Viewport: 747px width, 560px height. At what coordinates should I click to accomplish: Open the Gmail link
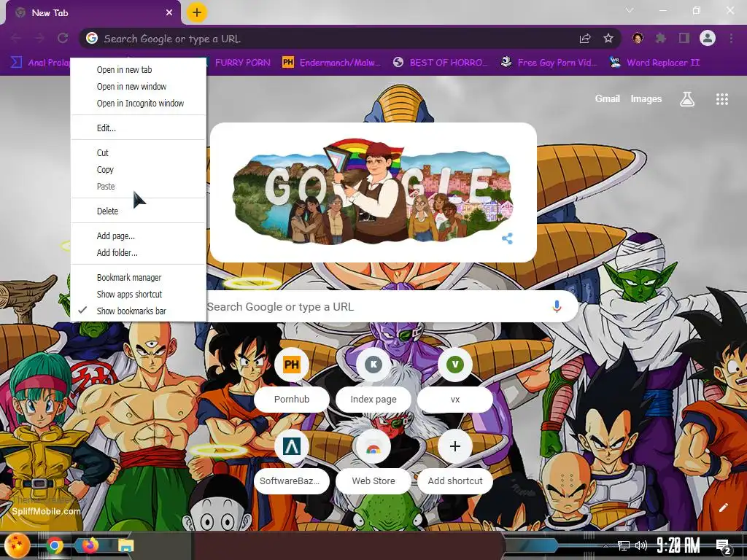(607, 98)
